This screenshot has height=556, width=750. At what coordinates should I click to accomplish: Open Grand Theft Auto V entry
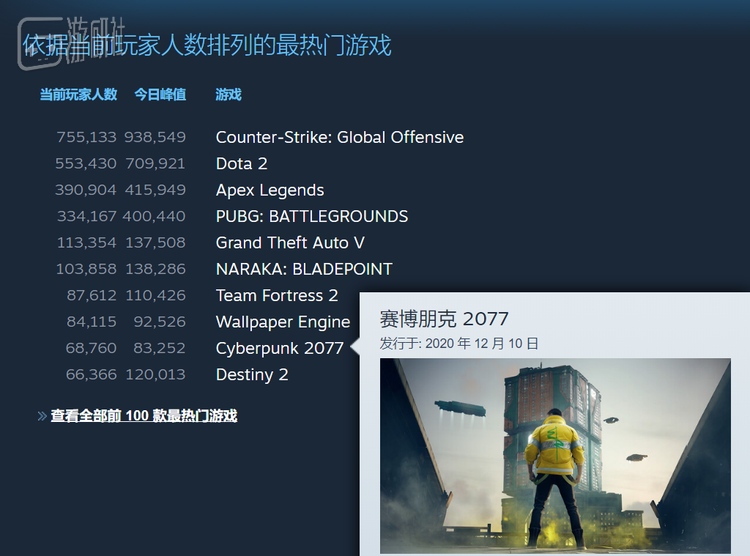tap(290, 243)
